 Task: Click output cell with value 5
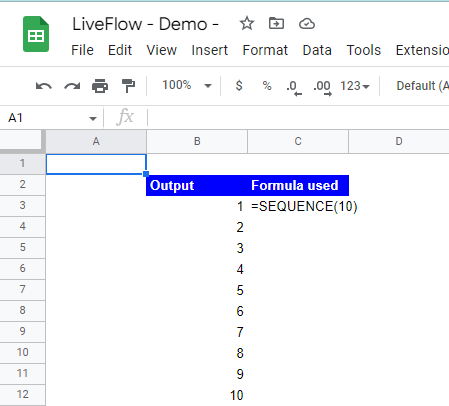197,290
